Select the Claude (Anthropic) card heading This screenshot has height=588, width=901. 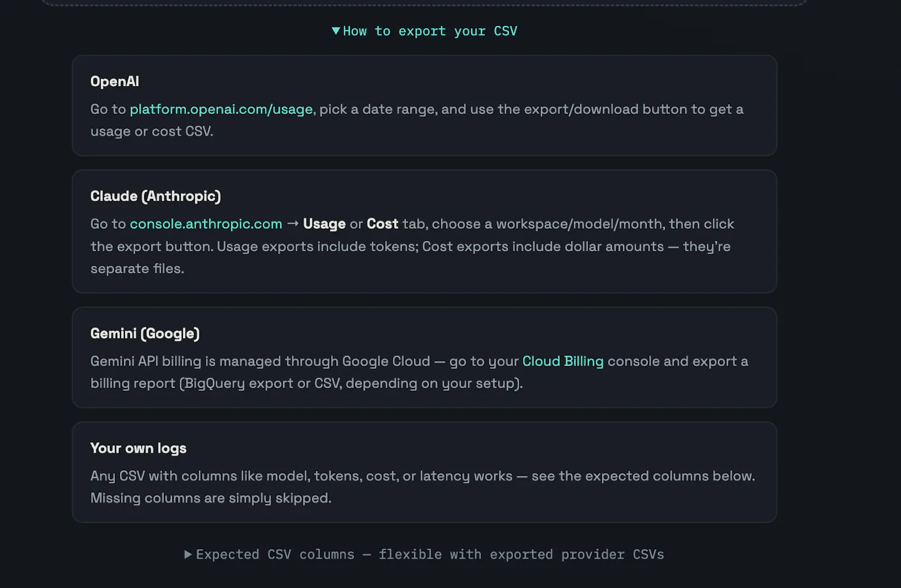[x=156, y=196]
